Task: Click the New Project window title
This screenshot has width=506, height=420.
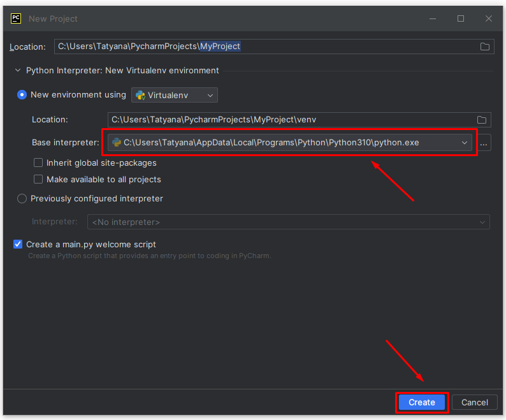Action: coord(53,18)
